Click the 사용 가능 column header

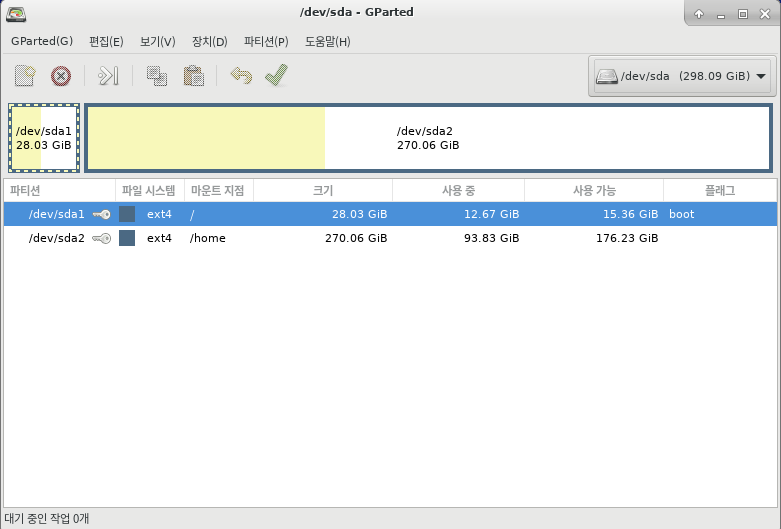pos(594,190)
